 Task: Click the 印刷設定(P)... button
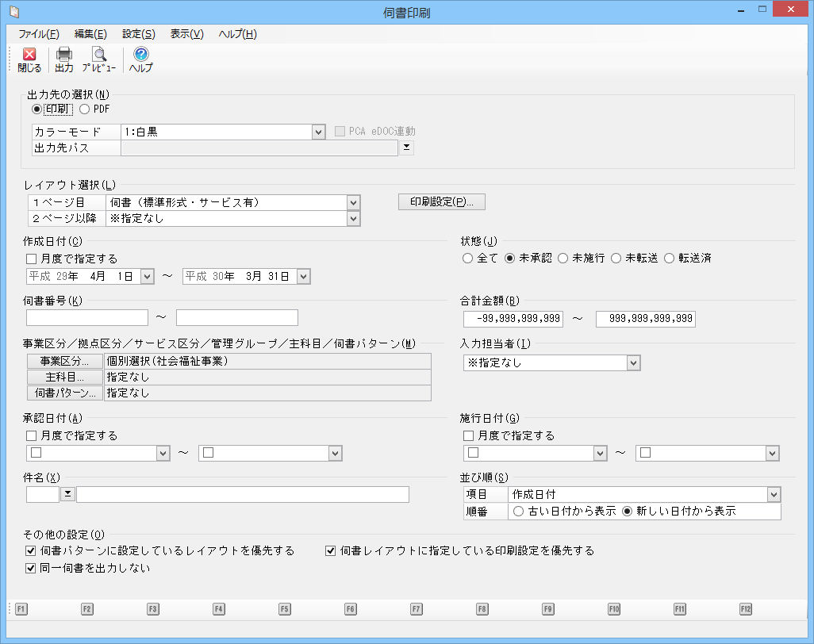[441, 201]
